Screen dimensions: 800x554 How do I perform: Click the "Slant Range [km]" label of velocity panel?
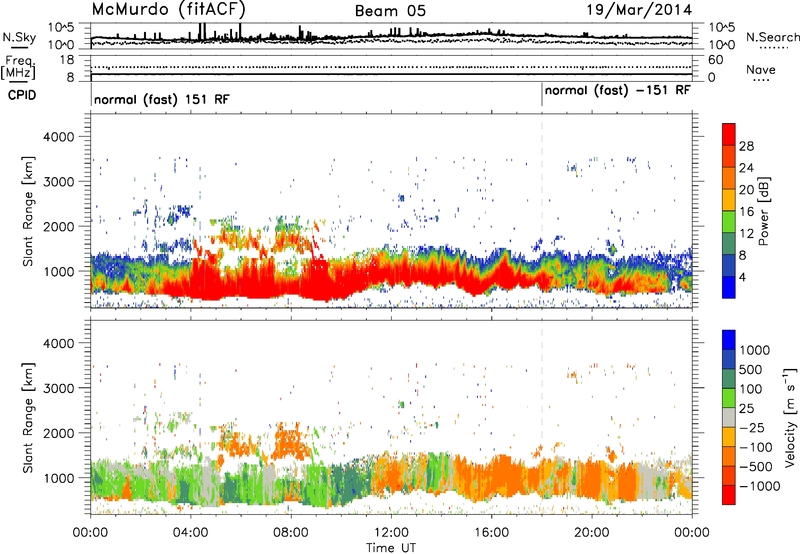[28, 417]
